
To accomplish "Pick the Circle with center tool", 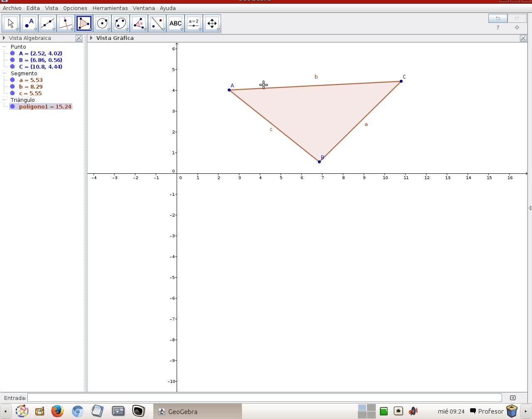I will tap(102, 23).
